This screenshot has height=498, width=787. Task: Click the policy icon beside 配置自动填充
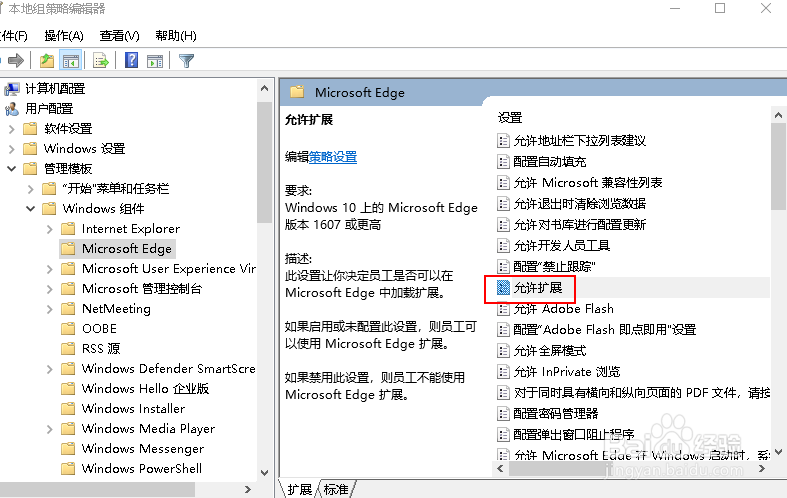click(503, 162)
